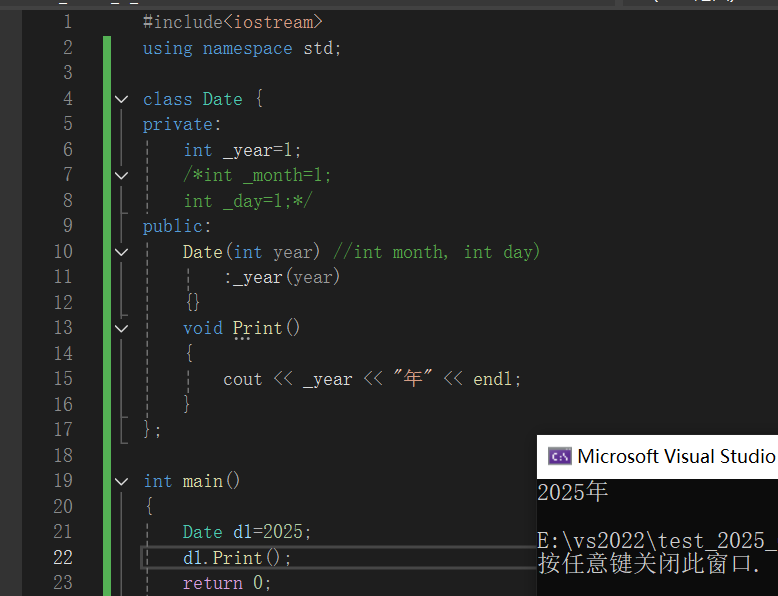Collapse the void Print function on line 13
This screenshot has width=778, height=596.
[x=122, y=329]
